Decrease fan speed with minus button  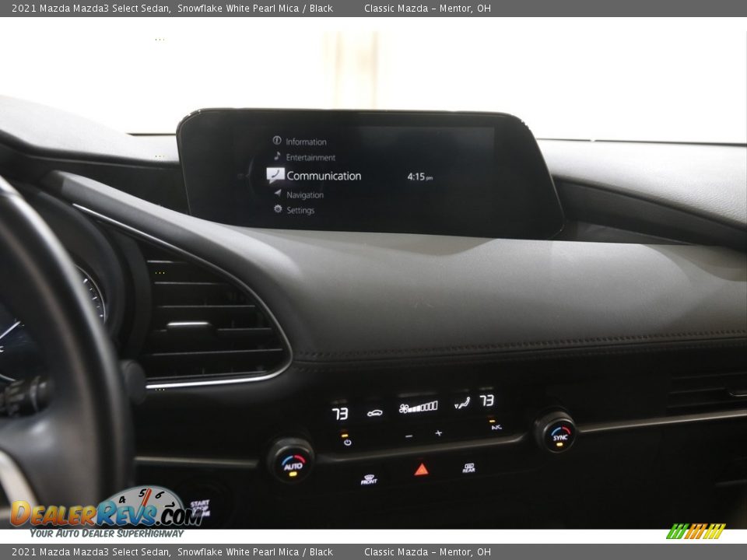point(409,436)
